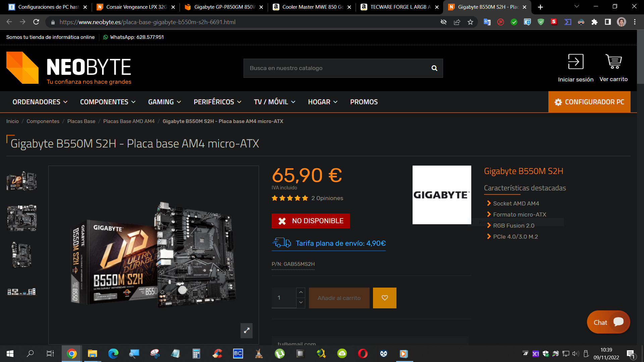Select the second motherboard thumbnail image
Viewport: 644px width, 362px height.
click(22, 218)
